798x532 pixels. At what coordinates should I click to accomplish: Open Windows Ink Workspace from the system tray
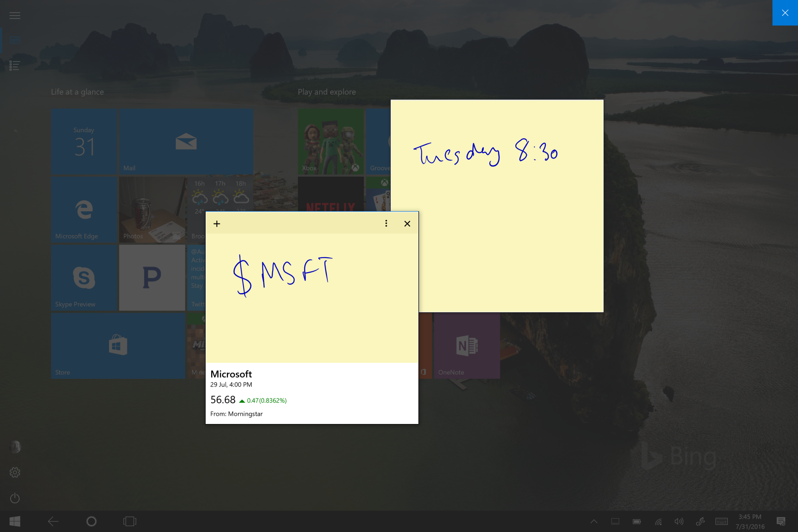(x=700, y=521)
